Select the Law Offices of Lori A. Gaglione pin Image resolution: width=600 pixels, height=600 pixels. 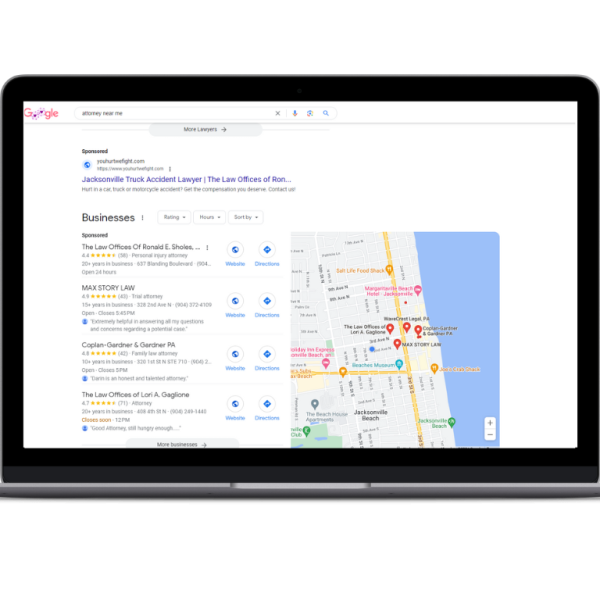(390, 328)
